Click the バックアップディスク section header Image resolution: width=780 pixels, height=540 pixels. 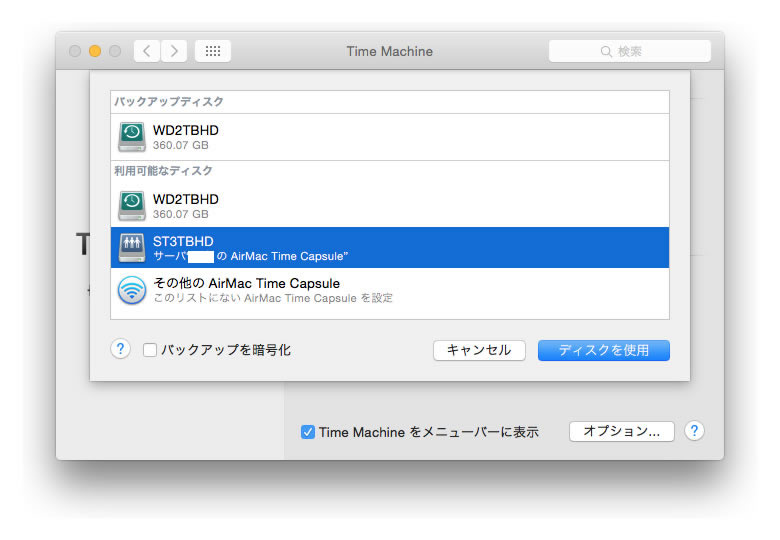[x=169, y=101]
